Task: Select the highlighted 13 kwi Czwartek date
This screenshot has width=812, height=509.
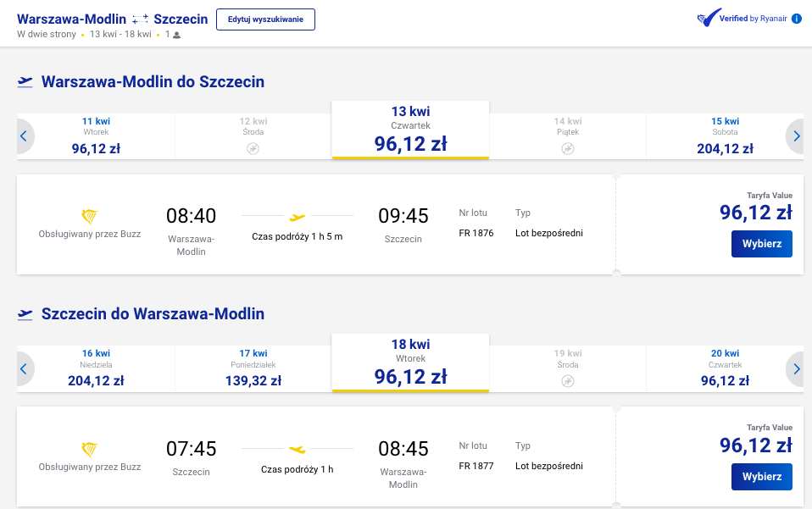Action: tap(410, 130)
